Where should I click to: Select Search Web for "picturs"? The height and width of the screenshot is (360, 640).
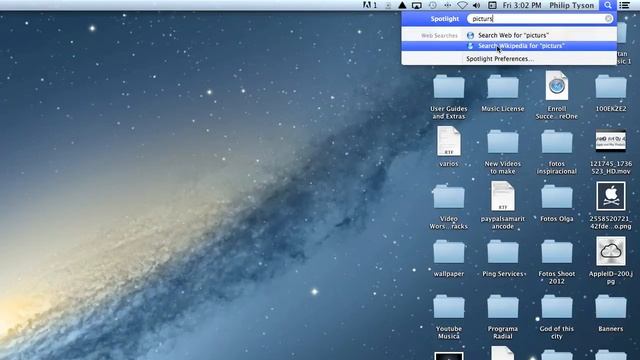[509, 36]
